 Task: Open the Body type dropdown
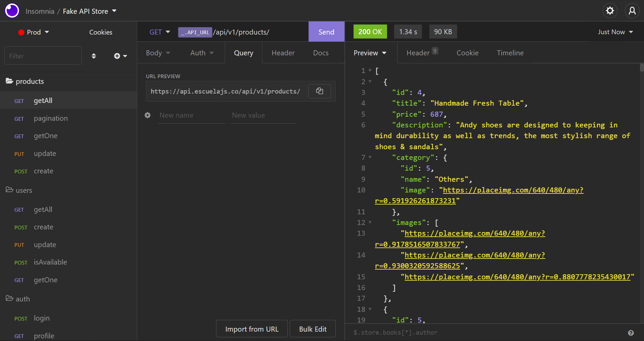[x=158, y=53]
